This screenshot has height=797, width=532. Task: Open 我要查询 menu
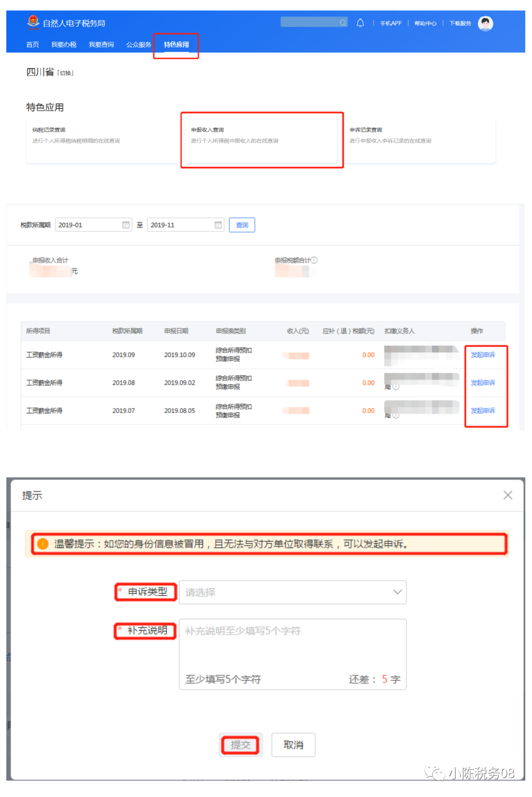[x=101, y=44]
